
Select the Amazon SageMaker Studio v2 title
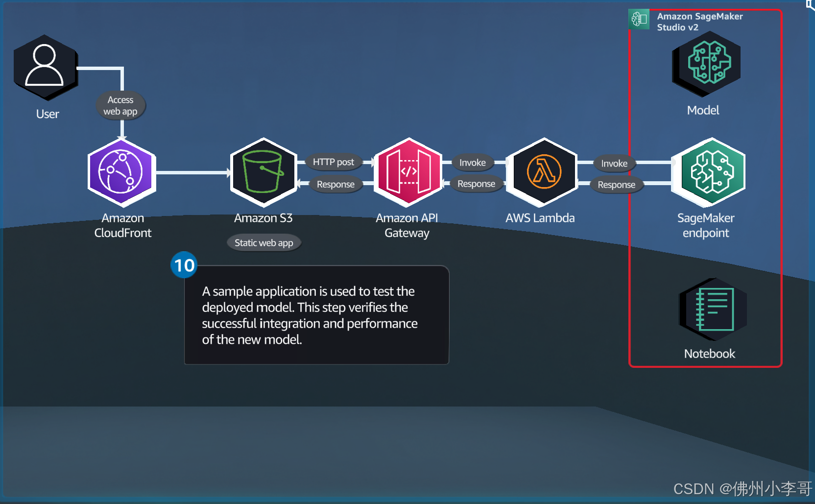(700, 22)
